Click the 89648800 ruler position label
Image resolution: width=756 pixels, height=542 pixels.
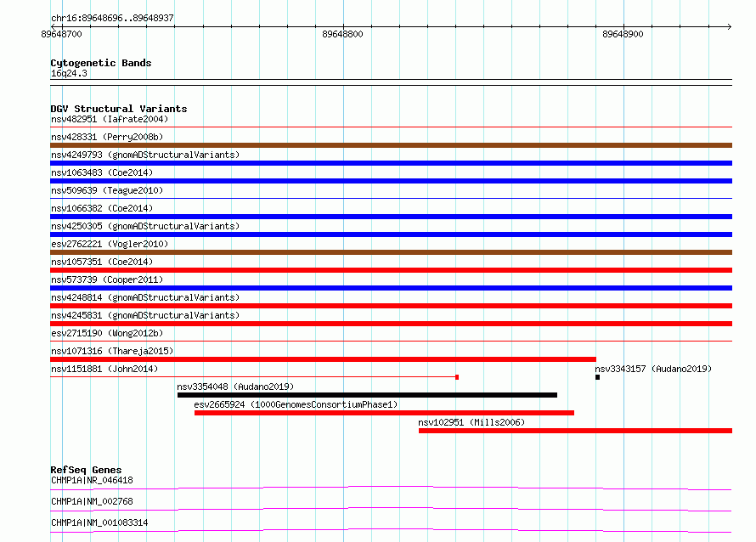342,34
